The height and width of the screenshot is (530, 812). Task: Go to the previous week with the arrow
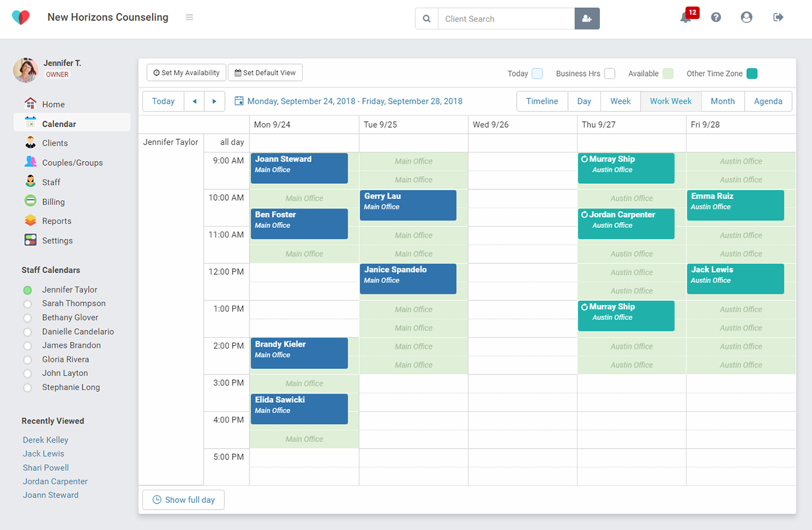pyautogui.click(x=194, y=101)
